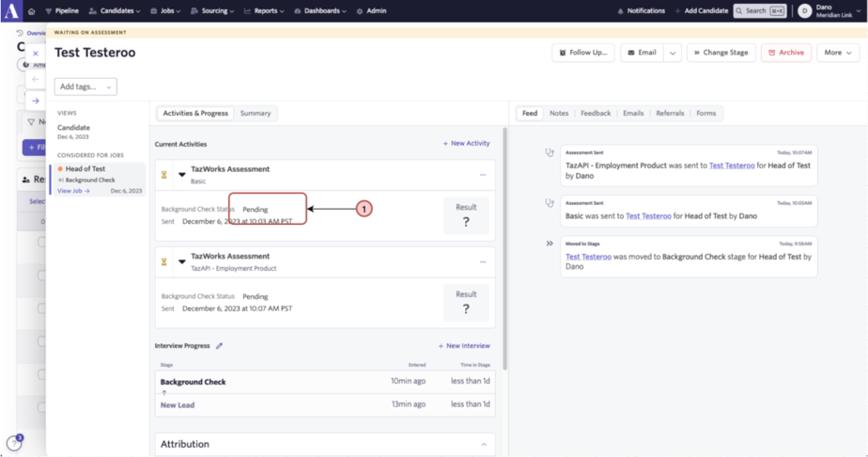This screenshot has height=457, width=868.
Task: Open Test Testeroo link in Basic feed item
Action: (648, 216)
